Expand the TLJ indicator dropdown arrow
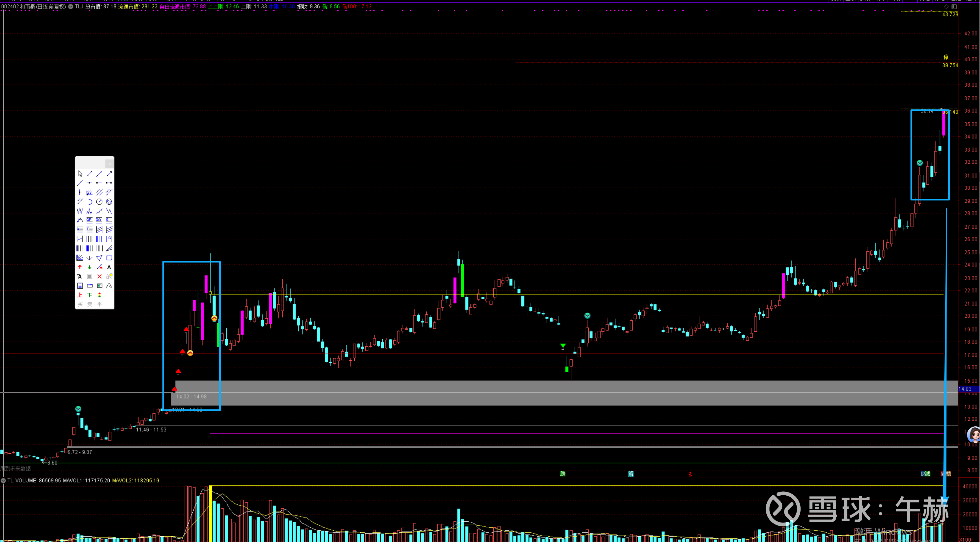The width and height of the screenshot is (980, 542). [x=71, y=7]
